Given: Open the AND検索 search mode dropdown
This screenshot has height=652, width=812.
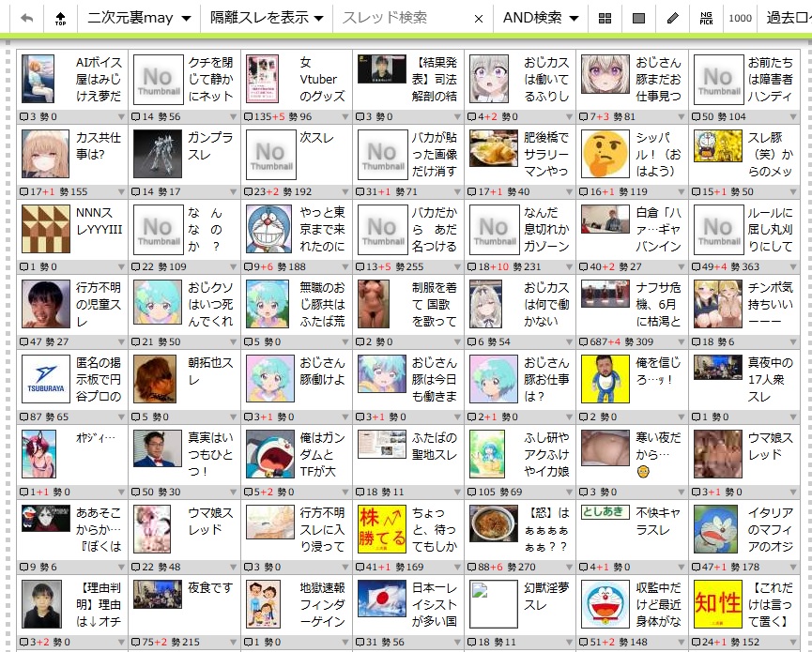Looking at the screenshot, I should click(540, 18).
